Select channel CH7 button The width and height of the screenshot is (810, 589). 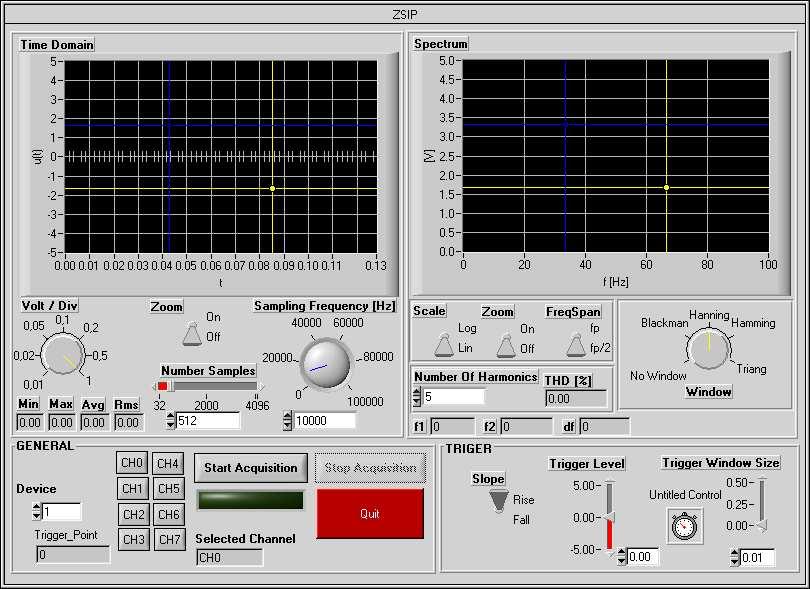point(170,539)
